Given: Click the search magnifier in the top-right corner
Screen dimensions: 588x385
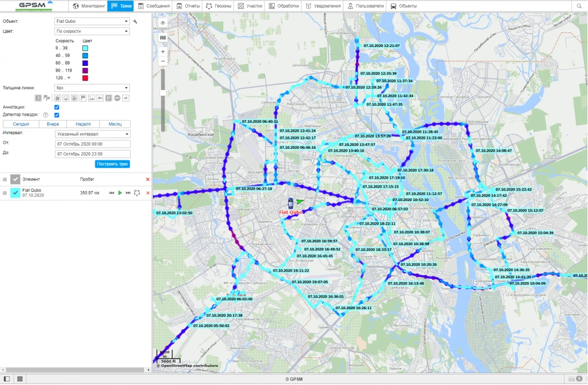Looking at the screenshot, I should [x=579, y=6].
